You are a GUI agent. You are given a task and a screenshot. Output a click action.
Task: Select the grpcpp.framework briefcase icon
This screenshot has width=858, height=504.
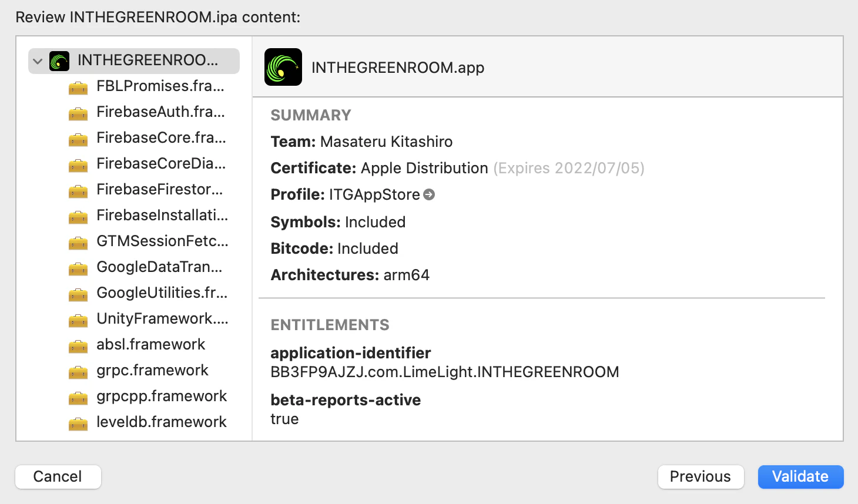point(78,398)
